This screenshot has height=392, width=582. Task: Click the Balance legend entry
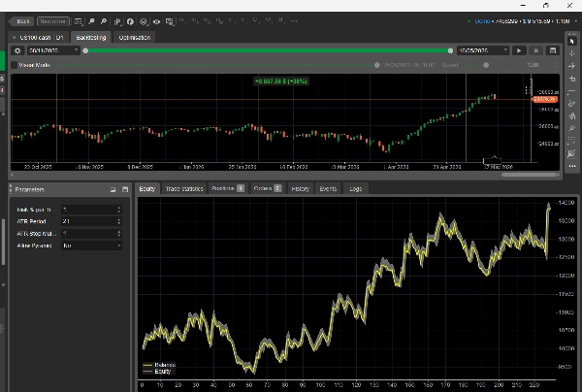[x=159, y=365]
